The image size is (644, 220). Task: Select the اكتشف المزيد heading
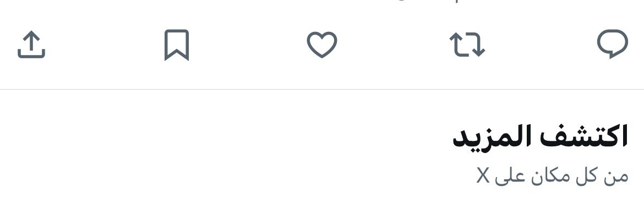click(x=540, y=136)
